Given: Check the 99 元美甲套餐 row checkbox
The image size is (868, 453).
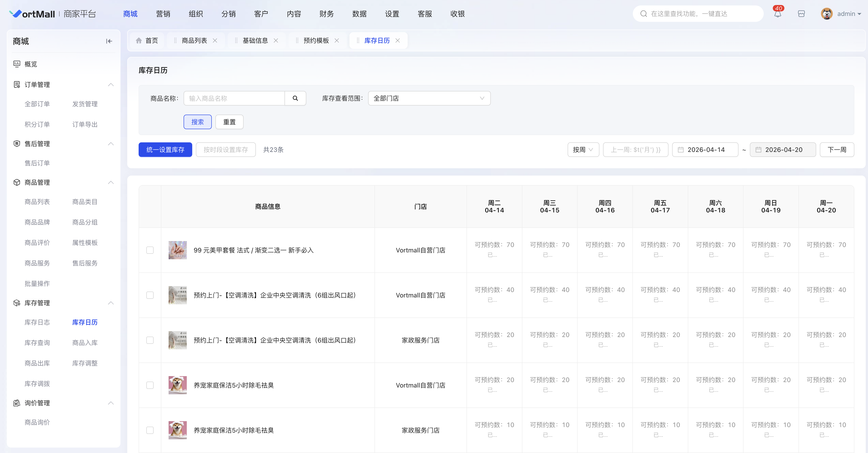Looking at the screenshot, I should [x=150, y=250].
